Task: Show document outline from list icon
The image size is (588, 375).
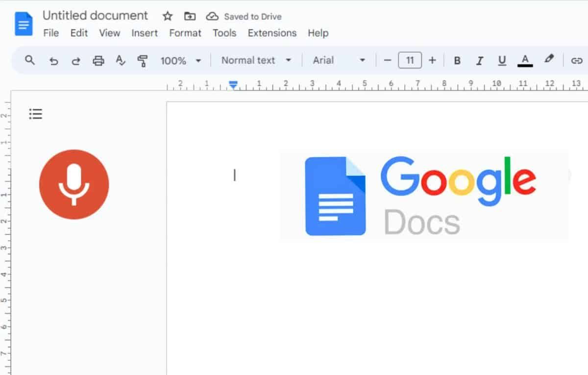Action: 36,114
